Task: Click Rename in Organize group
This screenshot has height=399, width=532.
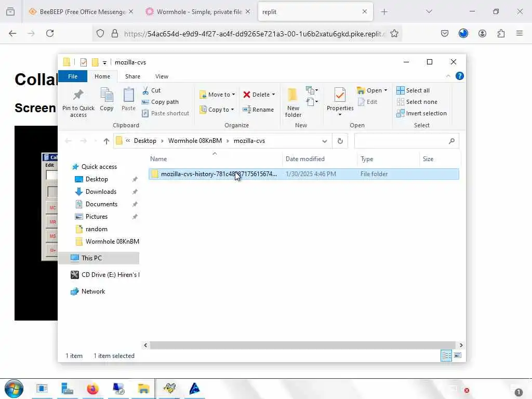Action: tap(258, 110)
